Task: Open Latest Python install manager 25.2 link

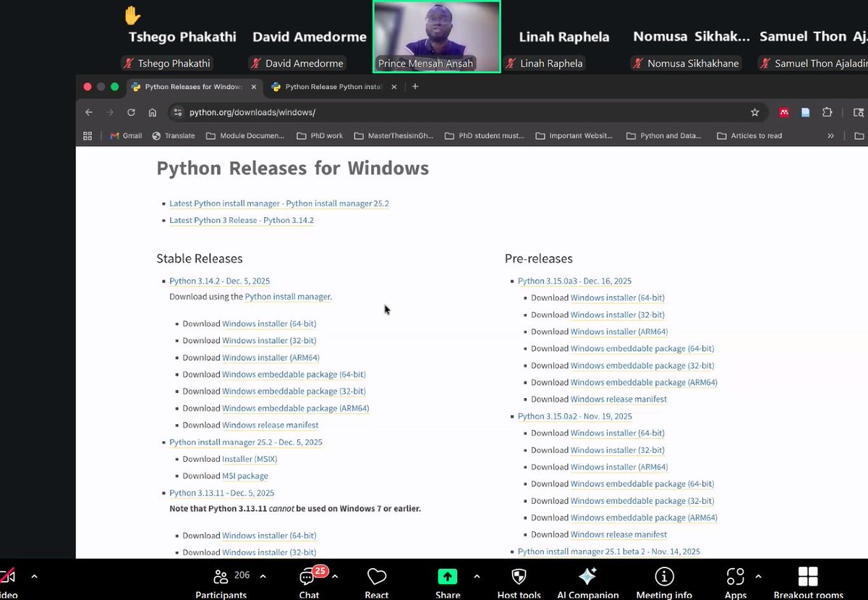Action: pyautogui.click(x=279, y=203)
